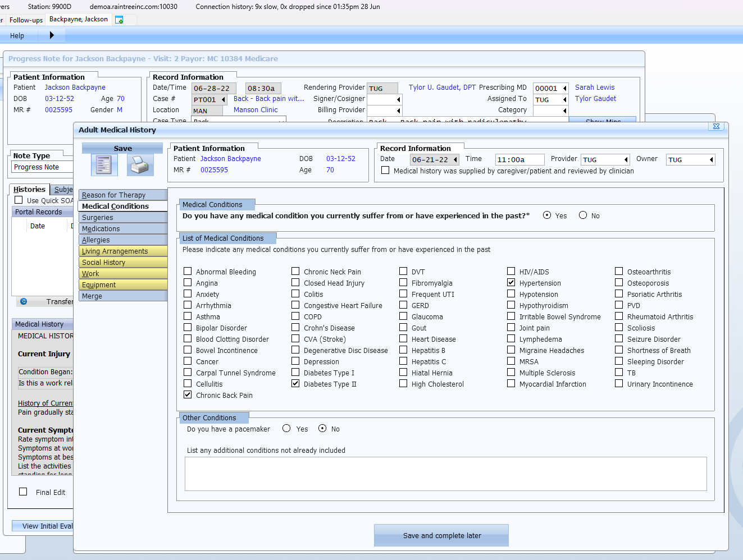This screenshot has width=743, height=560.
Task: Click the Back pain case link
Action: coord(269,99)
